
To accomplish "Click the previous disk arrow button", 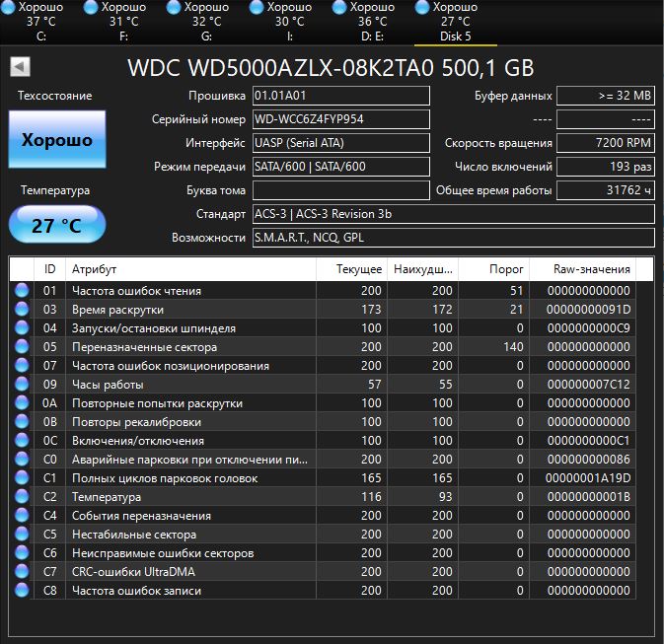I will point(20,67).
